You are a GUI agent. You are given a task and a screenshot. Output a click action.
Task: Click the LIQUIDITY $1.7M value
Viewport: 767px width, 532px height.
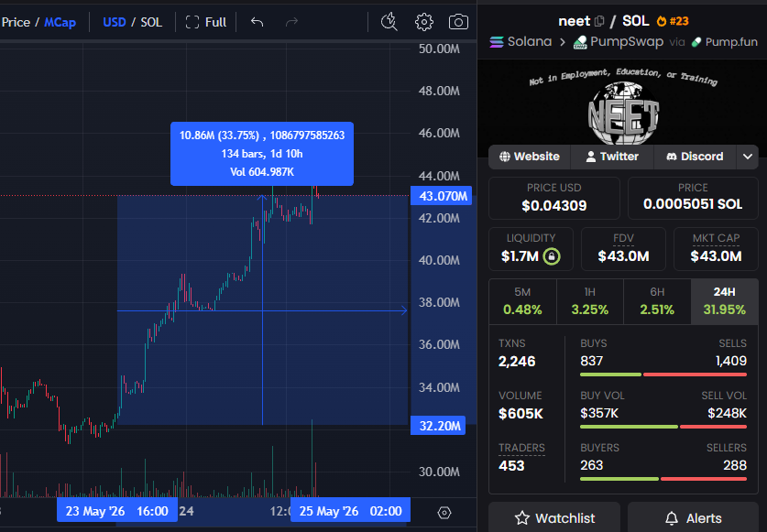(520, 256)
